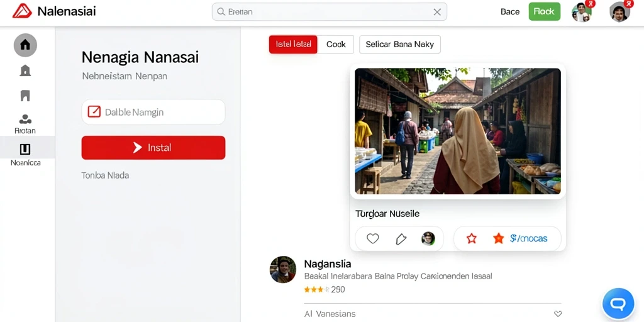Click the filled orange star icon
644x322 pixels.
pos(498,238)
